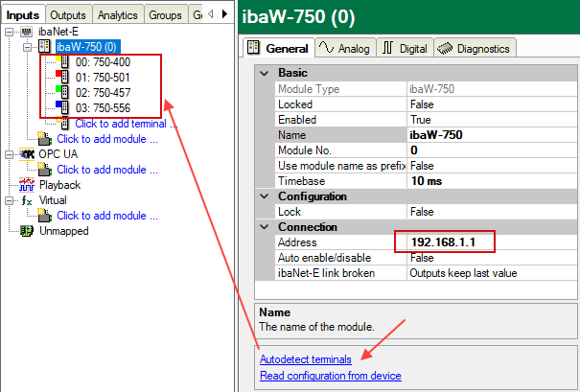Open the Diagnostics tab
The width and height of the screenshot is (580, 392).
point(475,47)
